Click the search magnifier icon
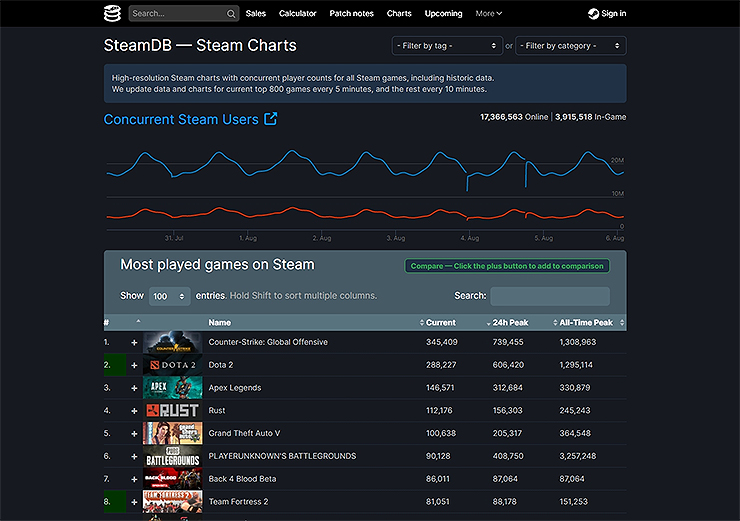Viewport: 740px width, 521px height. click(x=231, y=14)
